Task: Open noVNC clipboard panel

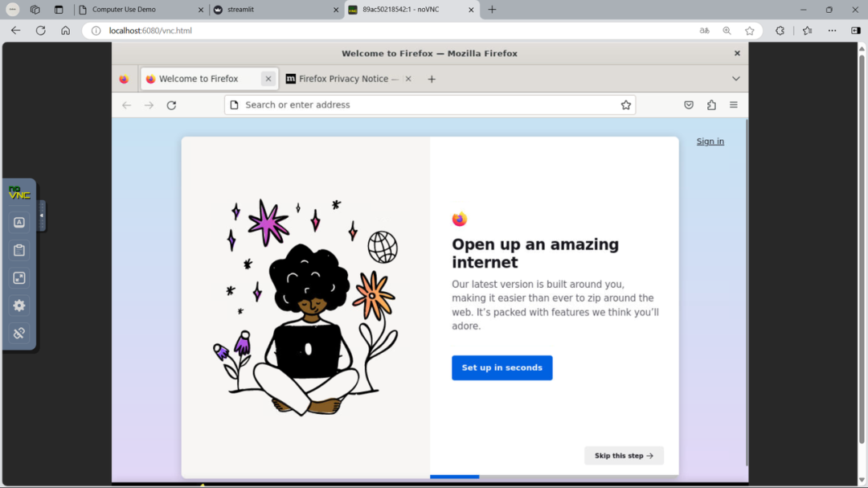Action: 19,250
